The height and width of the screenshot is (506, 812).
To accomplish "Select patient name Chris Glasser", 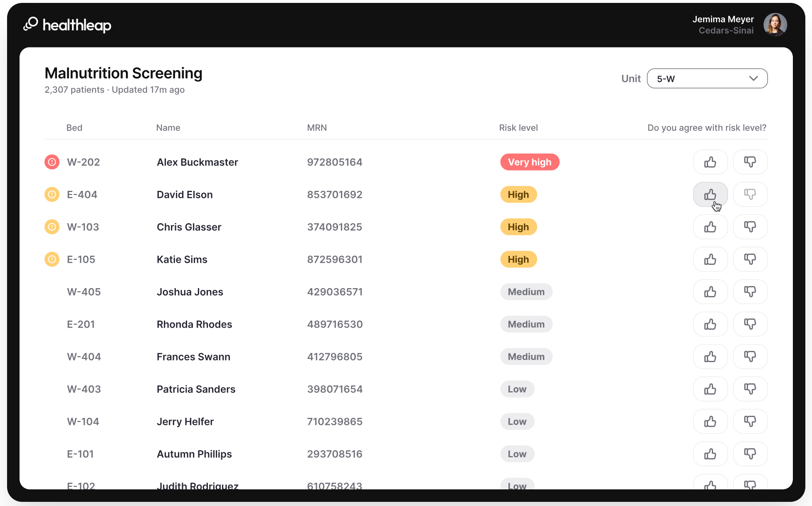I will tap(189, 227).
